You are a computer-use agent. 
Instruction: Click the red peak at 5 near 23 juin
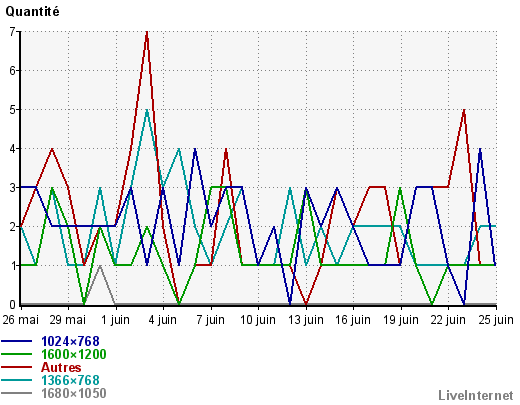464,110
